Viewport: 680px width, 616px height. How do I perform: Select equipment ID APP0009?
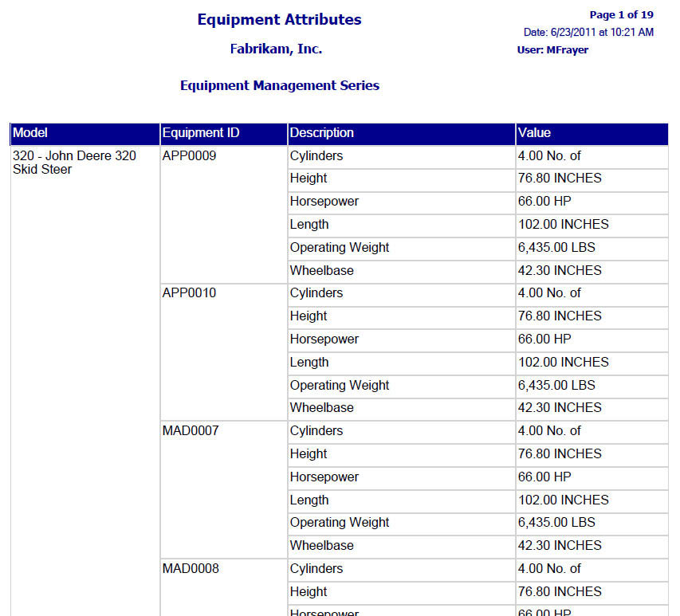pos(189,156)
